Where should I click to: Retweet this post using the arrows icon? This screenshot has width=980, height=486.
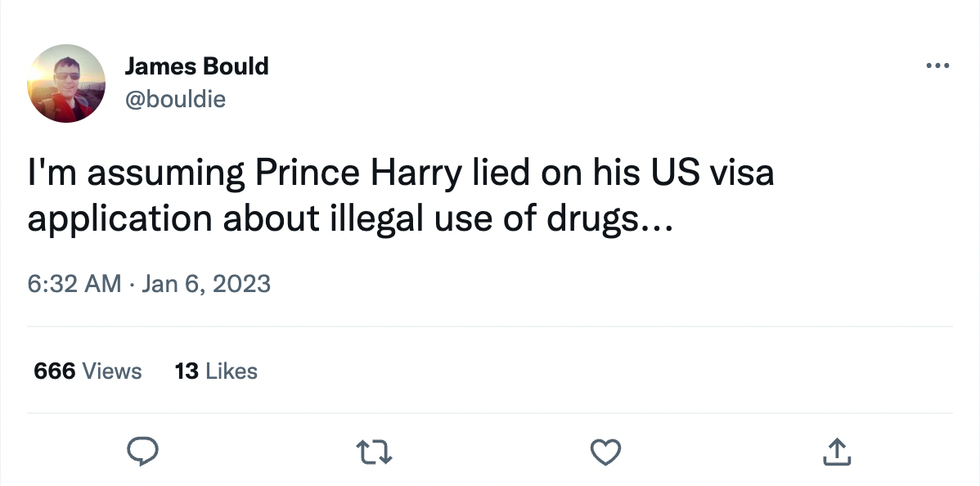coord(374,453)
